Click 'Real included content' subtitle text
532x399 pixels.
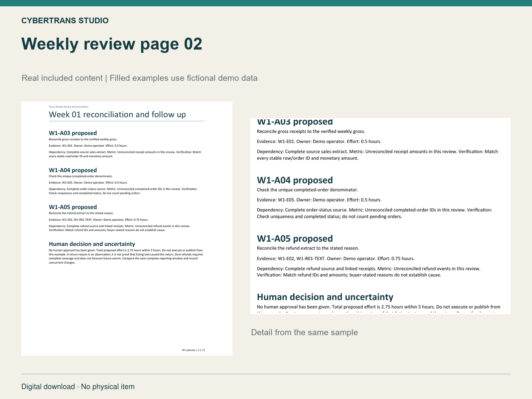tap(62, 78)
